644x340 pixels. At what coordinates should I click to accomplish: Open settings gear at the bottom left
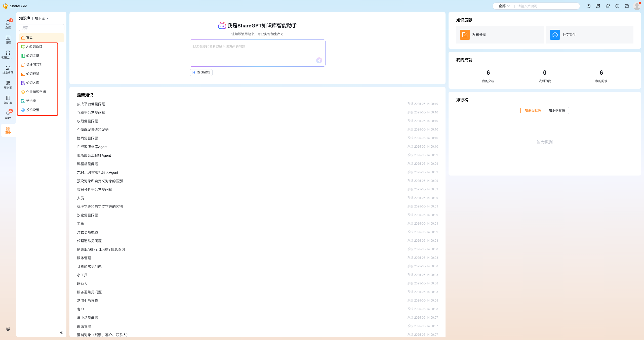click(8, 329)
